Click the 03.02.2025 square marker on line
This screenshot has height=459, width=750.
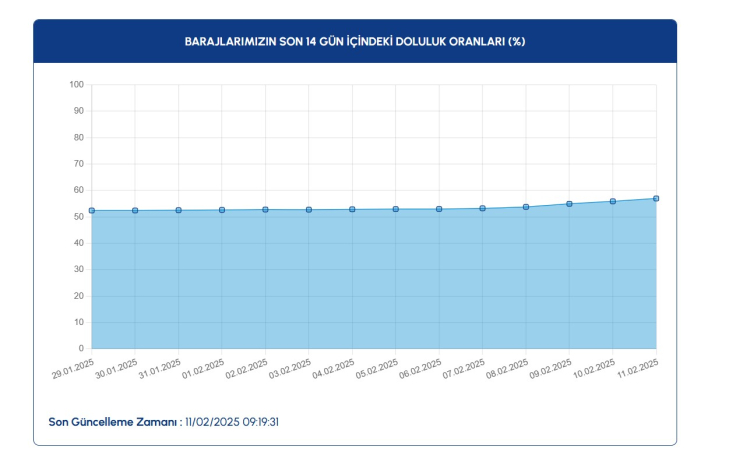309,209
